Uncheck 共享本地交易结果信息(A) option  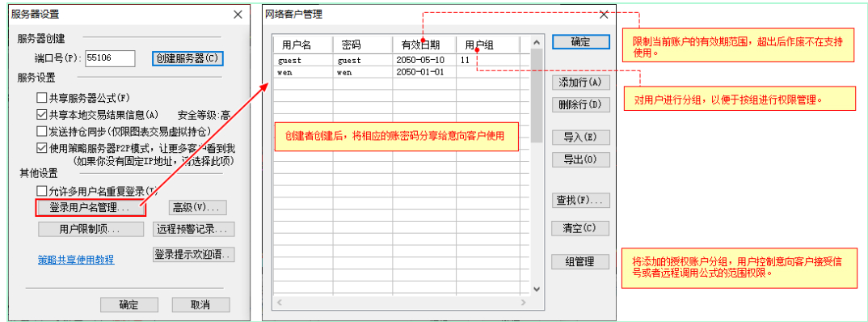pos(41,115)
